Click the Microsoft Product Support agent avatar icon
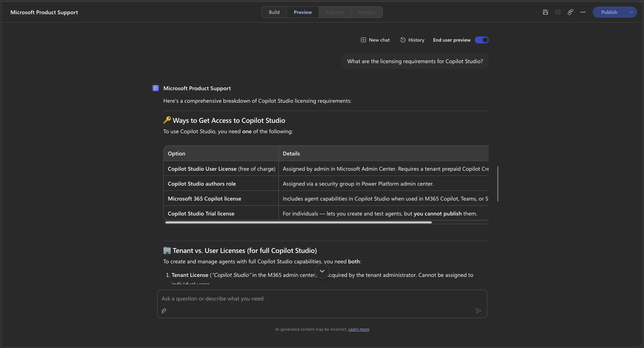This screenshot has width=644, height=348. point(156,88)
